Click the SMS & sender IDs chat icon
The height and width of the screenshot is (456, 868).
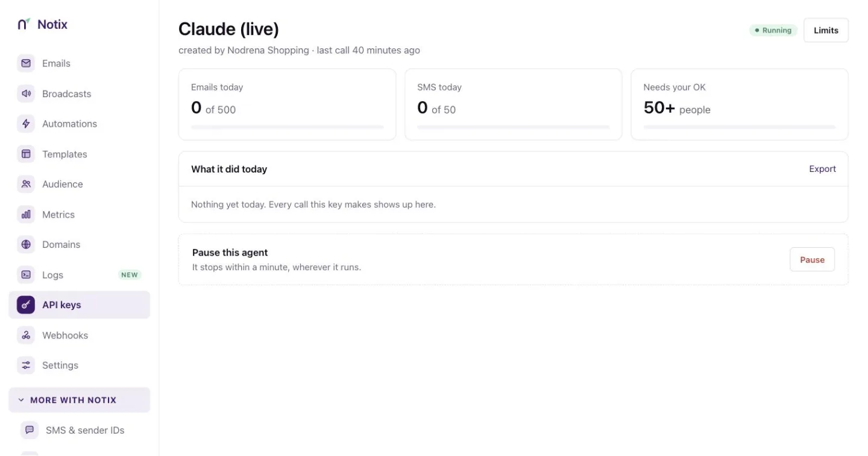click(30, 430)
